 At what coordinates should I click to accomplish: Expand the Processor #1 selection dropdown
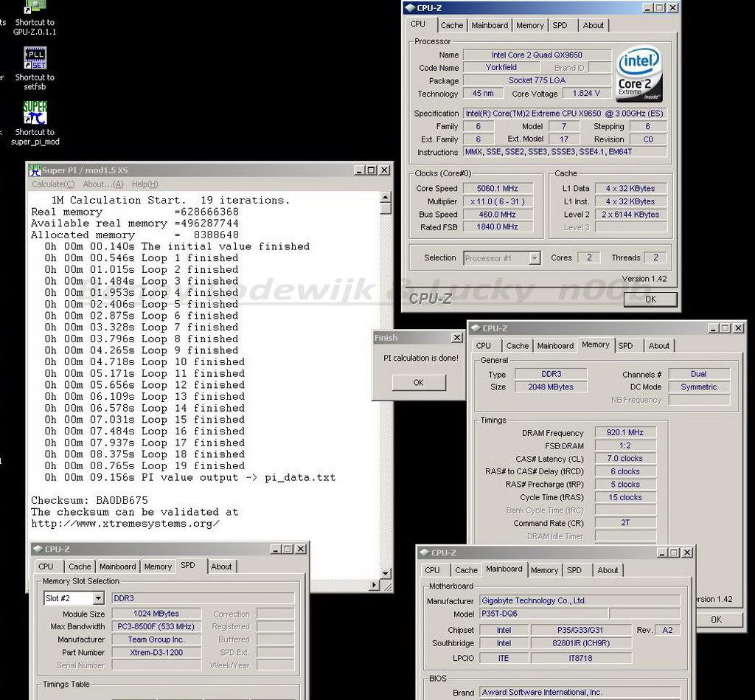535,258
